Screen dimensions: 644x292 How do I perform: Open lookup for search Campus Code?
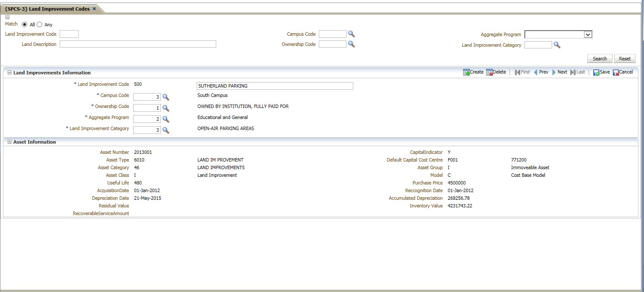coord(351,34)
